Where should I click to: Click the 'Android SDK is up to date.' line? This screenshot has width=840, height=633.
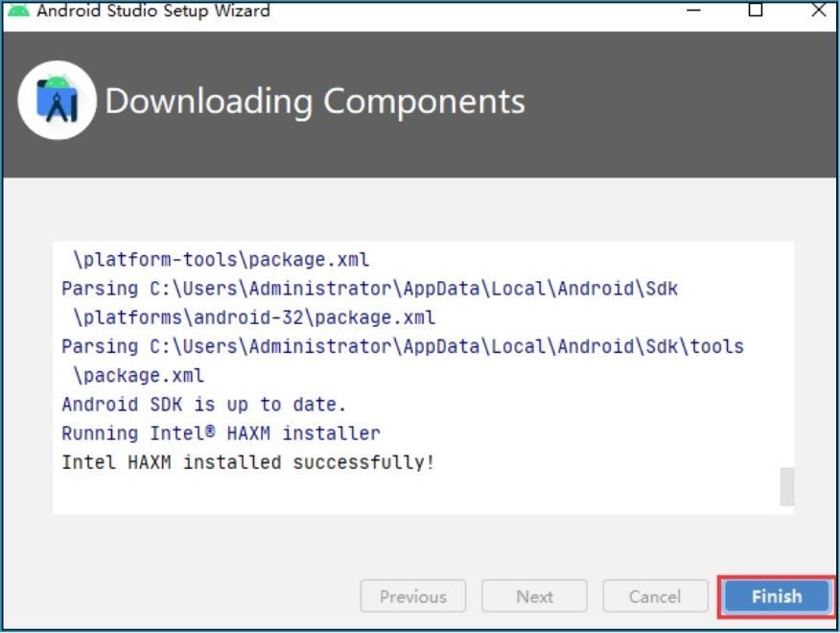(x=203, y=405)
